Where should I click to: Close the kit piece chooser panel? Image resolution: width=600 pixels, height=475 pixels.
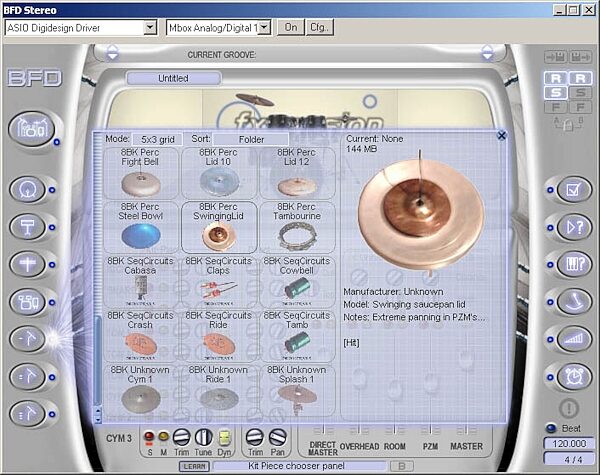pos(501,135)
